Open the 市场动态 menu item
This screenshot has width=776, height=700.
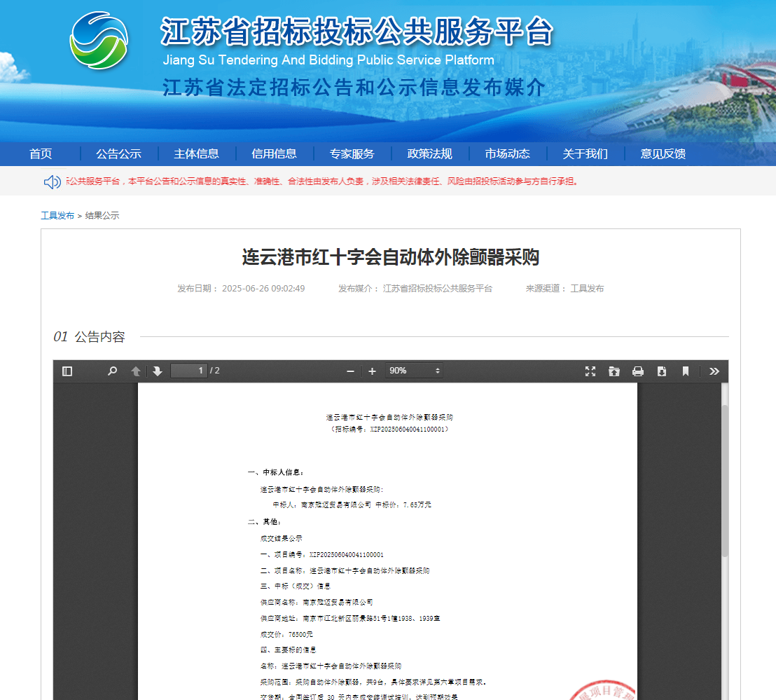pyautogui.click(x=507, y=154)
